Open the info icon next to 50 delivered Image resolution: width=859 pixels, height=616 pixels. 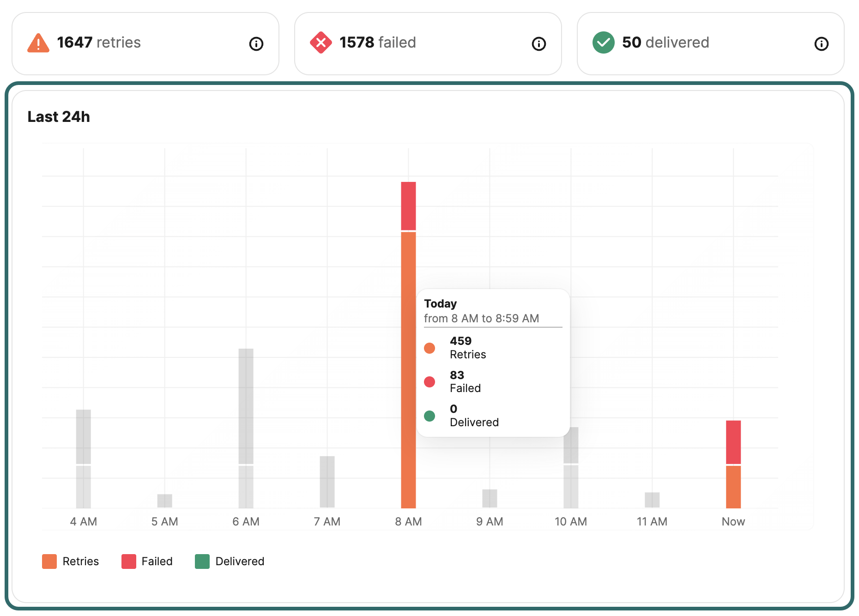(821, 43)
